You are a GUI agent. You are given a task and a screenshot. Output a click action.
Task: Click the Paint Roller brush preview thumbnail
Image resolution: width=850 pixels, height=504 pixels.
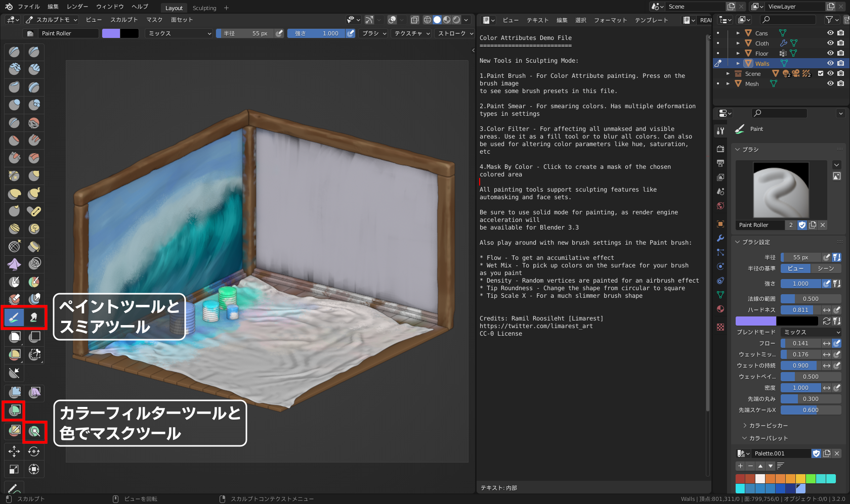[x=780, y=190]
